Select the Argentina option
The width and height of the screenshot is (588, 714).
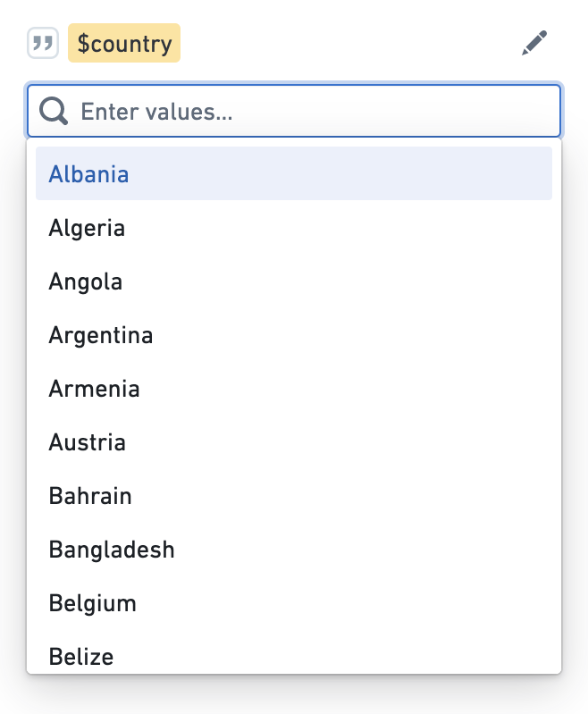point(294,335)
